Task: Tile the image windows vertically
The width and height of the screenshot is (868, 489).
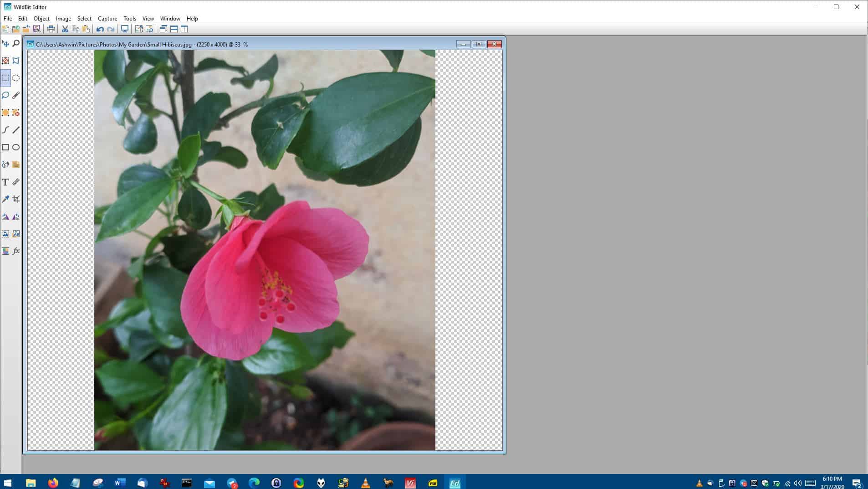Action: (184, 29)
